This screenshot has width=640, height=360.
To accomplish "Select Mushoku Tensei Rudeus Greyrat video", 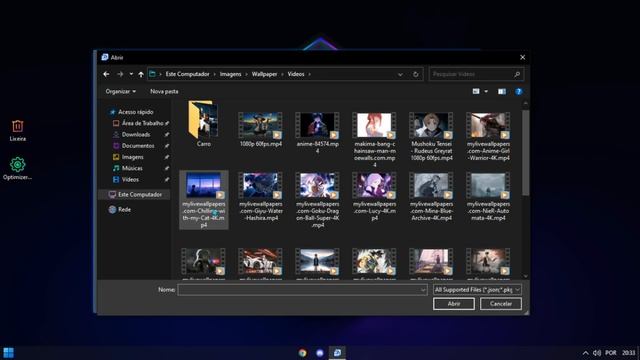I will pos(431,136).
